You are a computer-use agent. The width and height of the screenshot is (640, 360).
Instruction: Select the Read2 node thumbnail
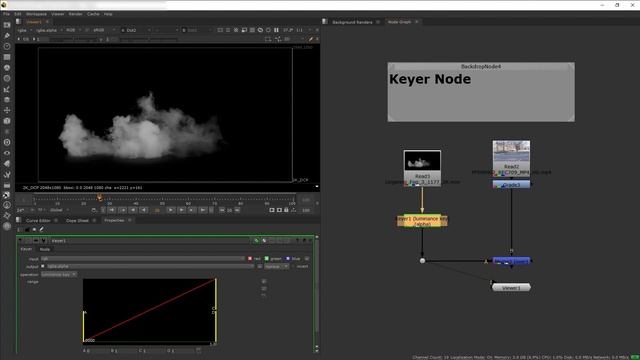511,151
